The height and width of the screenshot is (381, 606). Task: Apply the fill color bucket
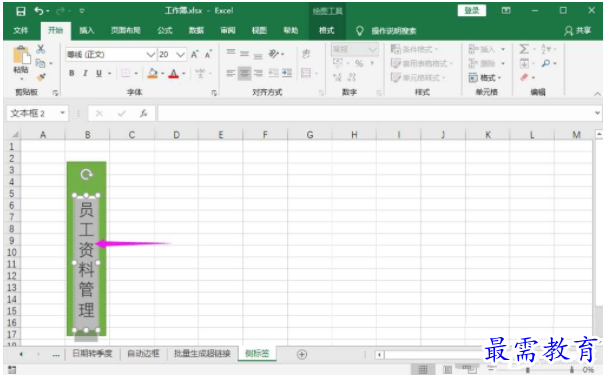153,73
